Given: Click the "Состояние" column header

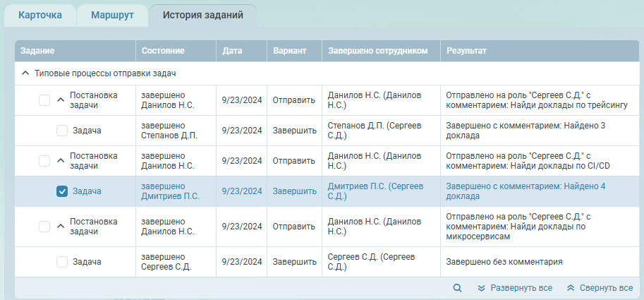Looking at the screenshot, I should pyautogui.click(x=163, y=51).
